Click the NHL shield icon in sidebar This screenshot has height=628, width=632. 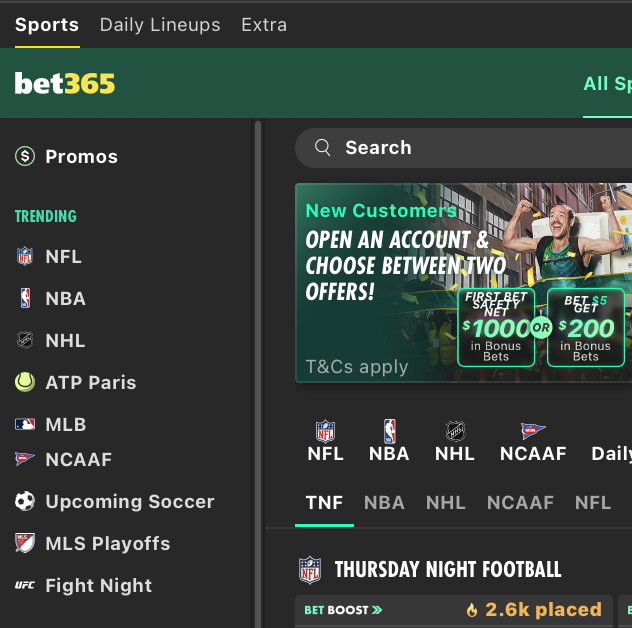tap(25, 340)
